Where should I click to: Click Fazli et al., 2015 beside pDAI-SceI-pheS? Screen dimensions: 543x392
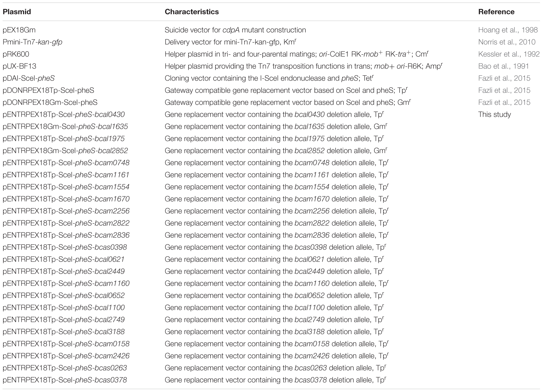(x=504, y=78)
